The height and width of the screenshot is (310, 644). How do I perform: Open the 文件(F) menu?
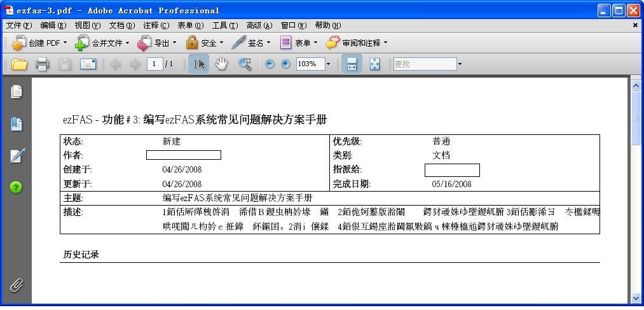(x=19, y=25)
